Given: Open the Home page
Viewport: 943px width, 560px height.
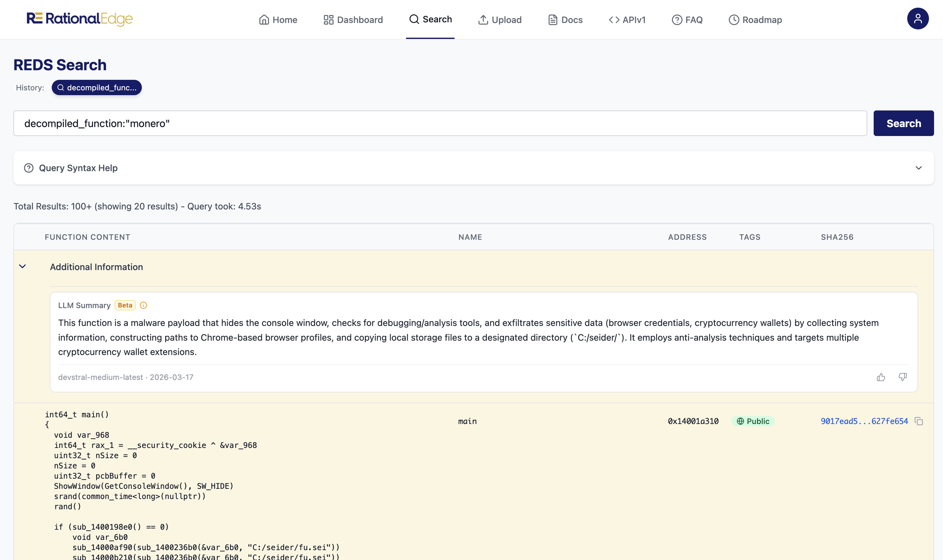Looking at the screenshot, I should (x=278, y=19).
